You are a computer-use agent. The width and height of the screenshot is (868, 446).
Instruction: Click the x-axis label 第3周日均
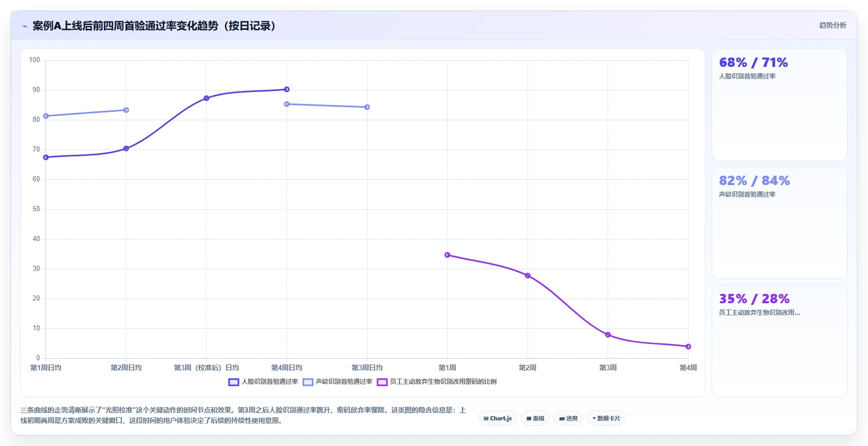[x=367, y=368]
